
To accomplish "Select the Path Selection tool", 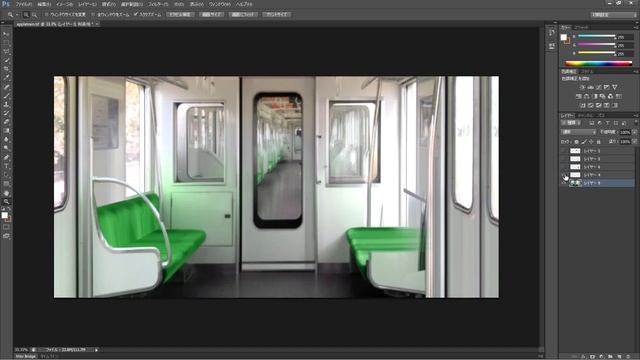I will (6, 175).
